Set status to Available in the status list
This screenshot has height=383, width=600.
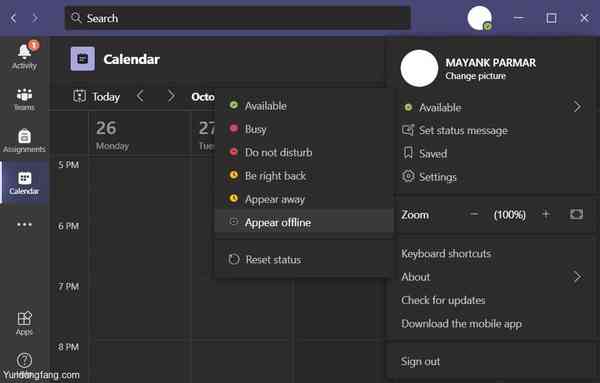click(x=304, y=106)
